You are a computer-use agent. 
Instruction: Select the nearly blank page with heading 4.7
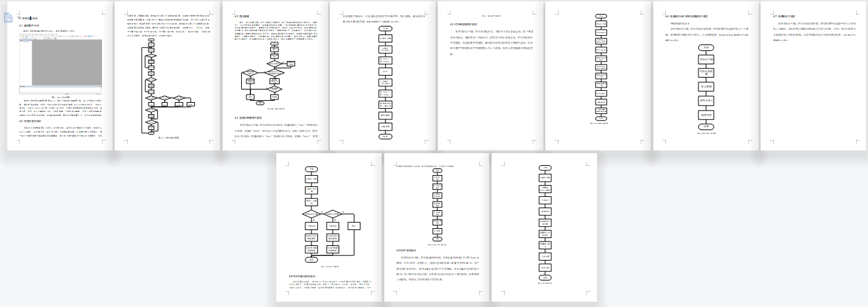click(814, 76)
